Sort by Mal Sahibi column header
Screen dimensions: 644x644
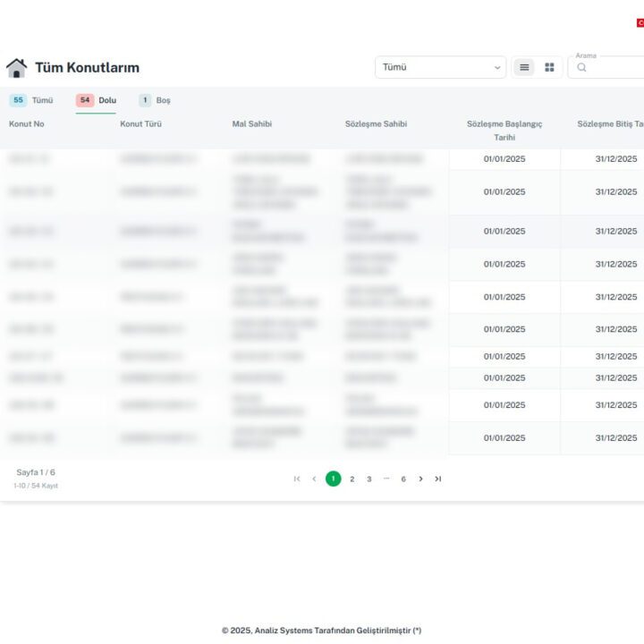[251, 124]
